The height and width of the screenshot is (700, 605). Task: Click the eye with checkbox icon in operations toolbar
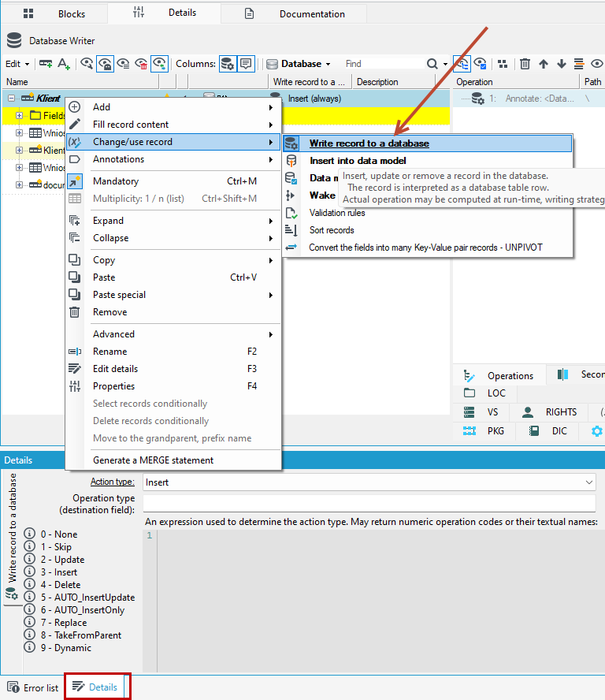click(480, 64)
